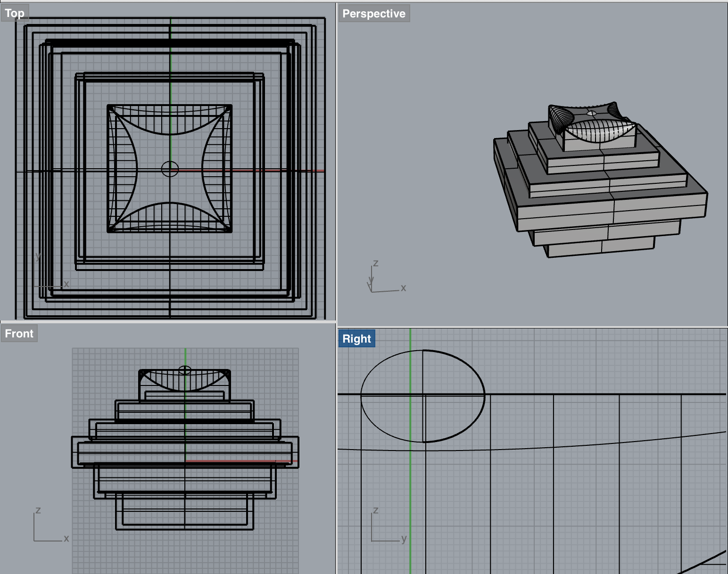Click the divider between Top and Perspective viewports
Viewport: 728px width, 574px height.
[x=336, y=160]
